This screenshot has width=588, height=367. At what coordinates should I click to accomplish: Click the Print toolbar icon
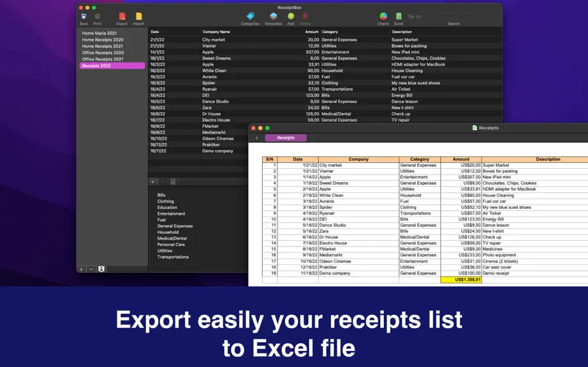(97, 17)
